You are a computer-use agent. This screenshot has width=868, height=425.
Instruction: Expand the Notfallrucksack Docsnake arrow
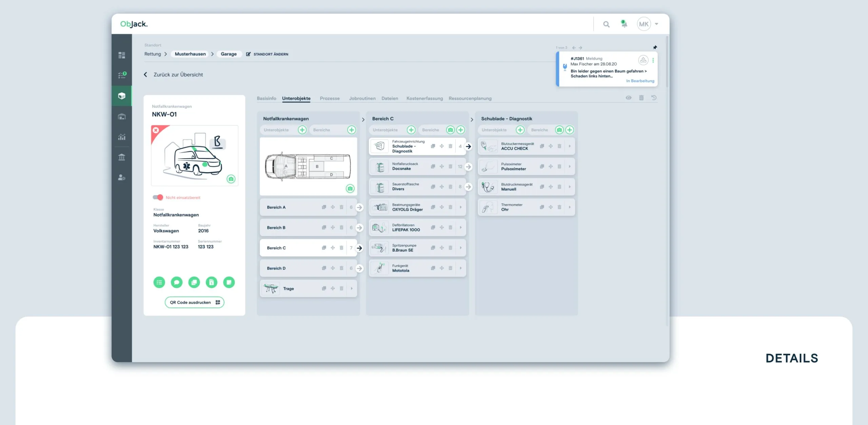click(468, 167)
